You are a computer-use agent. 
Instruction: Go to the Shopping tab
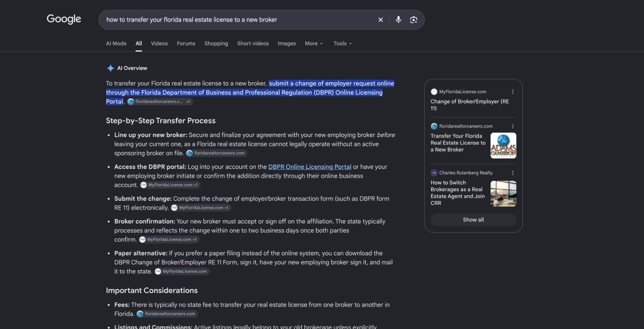[x=216, y=44]
